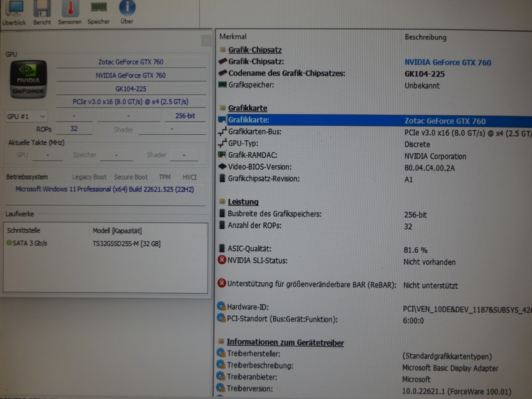
Task: Click the driver version 10.0.22621.1 value
Action: click(457, 392)
